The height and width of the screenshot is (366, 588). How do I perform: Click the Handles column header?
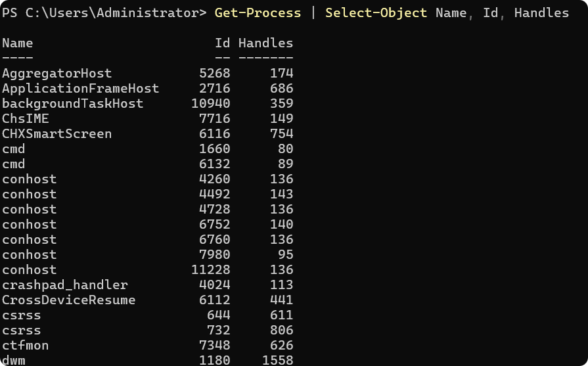[x=265, y=43]
